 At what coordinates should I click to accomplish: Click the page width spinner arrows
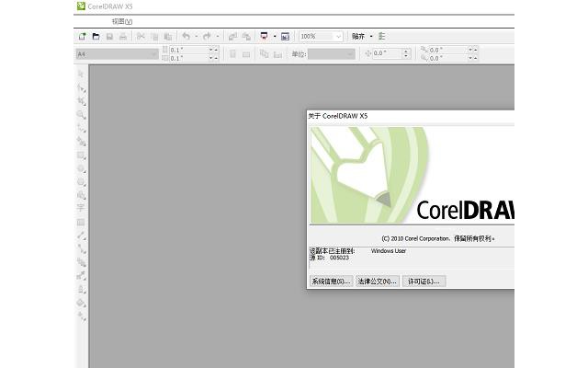point(213,50)
